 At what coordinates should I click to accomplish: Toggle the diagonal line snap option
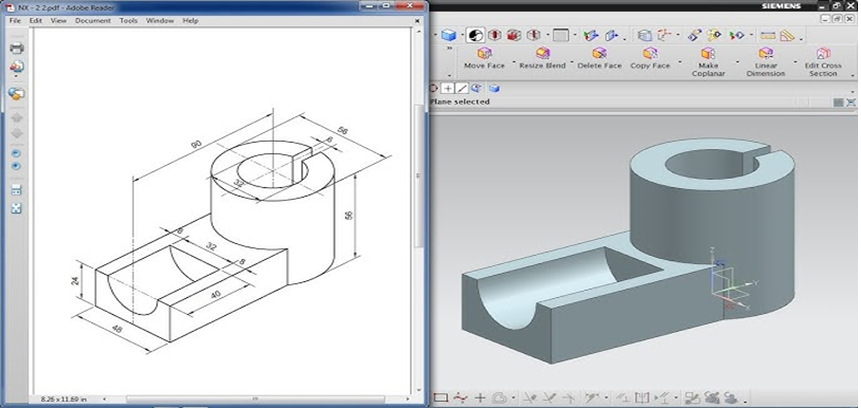pos(462,88)
